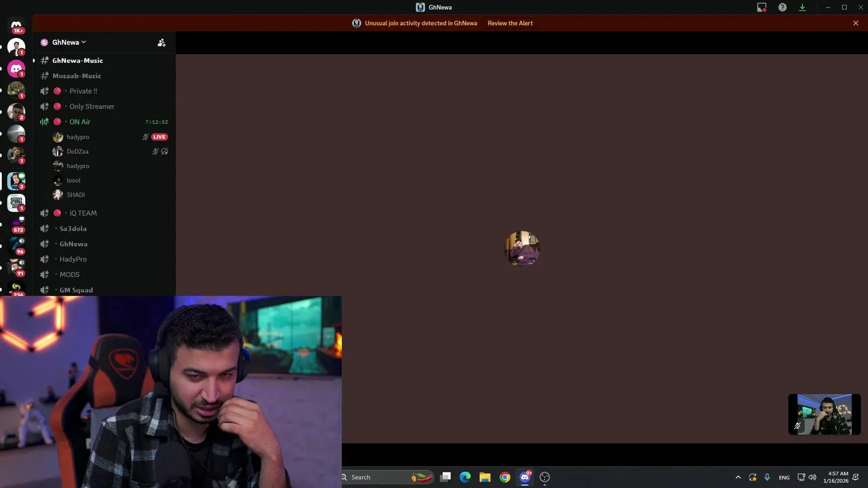Open the pink Discord logo server icon
The image size is (868, 488).
point(16,68)
